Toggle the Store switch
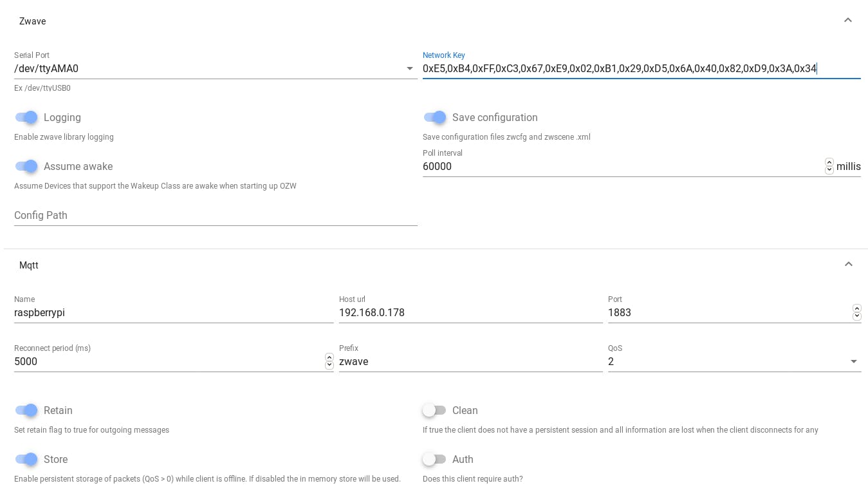868x490 pixels. pyautogui.click(x=26, y=459)
